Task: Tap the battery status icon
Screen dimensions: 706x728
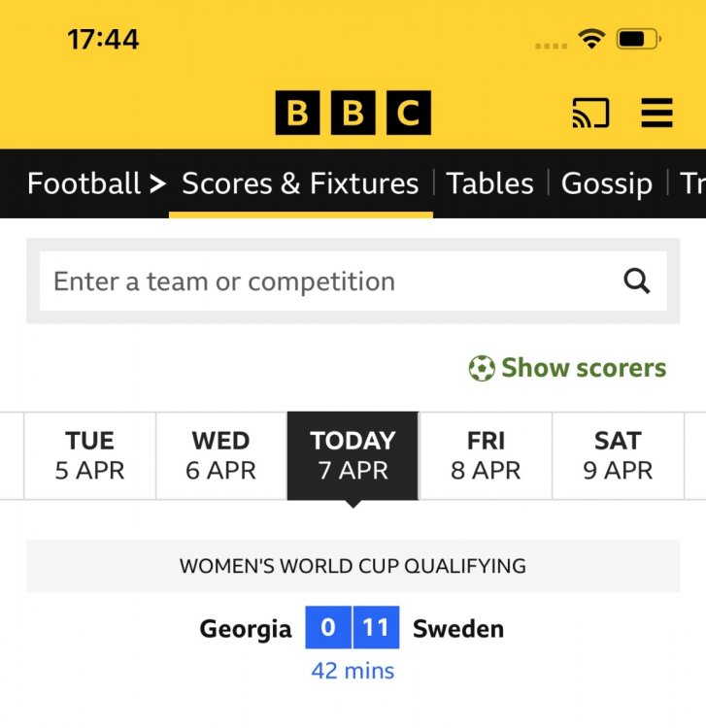Action: point(638,39)
